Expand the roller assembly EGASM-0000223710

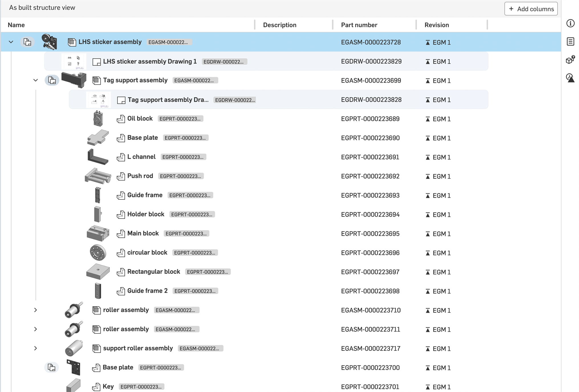pos(34,310)
